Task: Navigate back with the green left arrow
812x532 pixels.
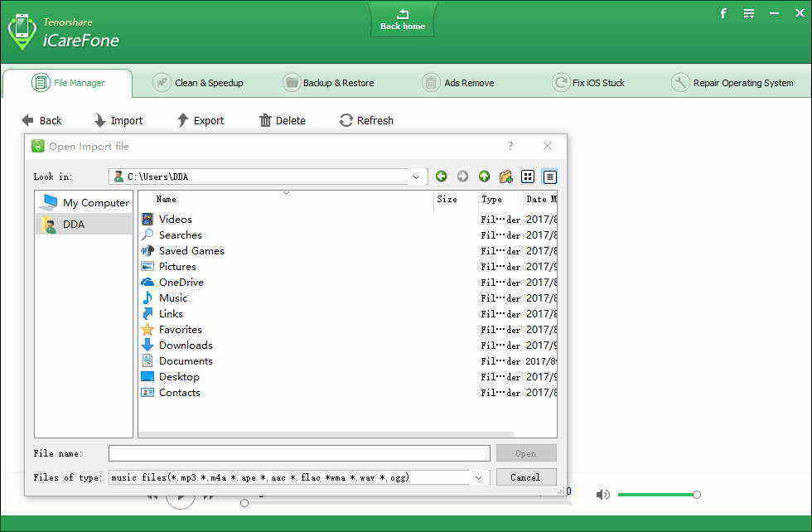Action: tap(441, 177)
